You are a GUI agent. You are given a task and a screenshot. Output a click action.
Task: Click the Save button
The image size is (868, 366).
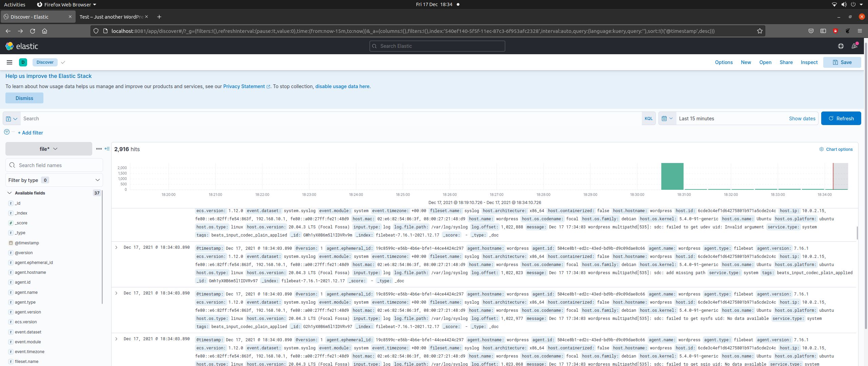[x=842, y=62]
